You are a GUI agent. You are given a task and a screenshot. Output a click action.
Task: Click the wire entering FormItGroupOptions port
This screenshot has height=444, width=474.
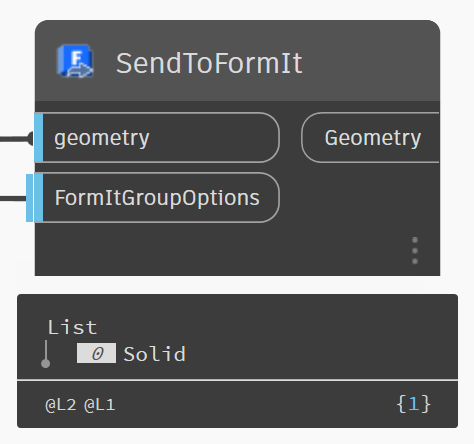pos(13,198)
